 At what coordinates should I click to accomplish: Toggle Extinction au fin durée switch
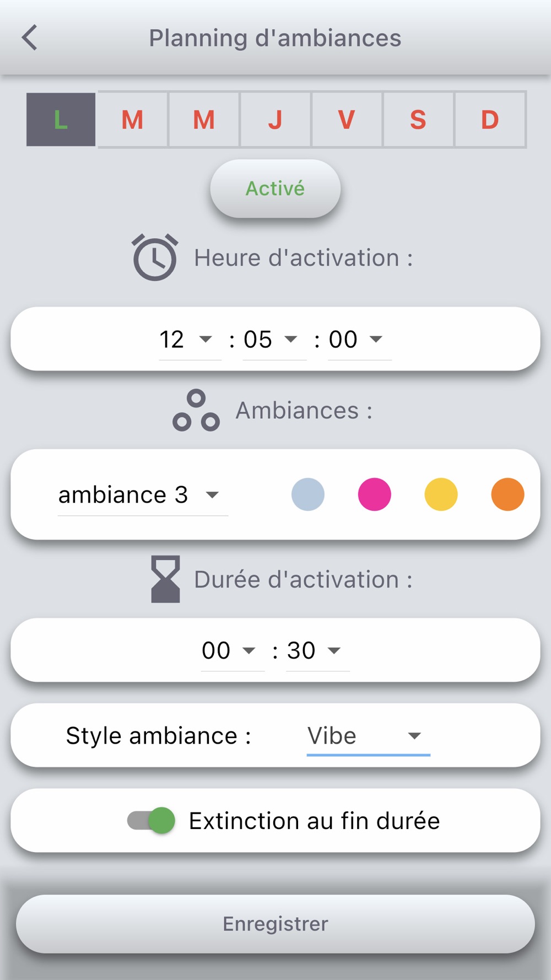[152, 821]
